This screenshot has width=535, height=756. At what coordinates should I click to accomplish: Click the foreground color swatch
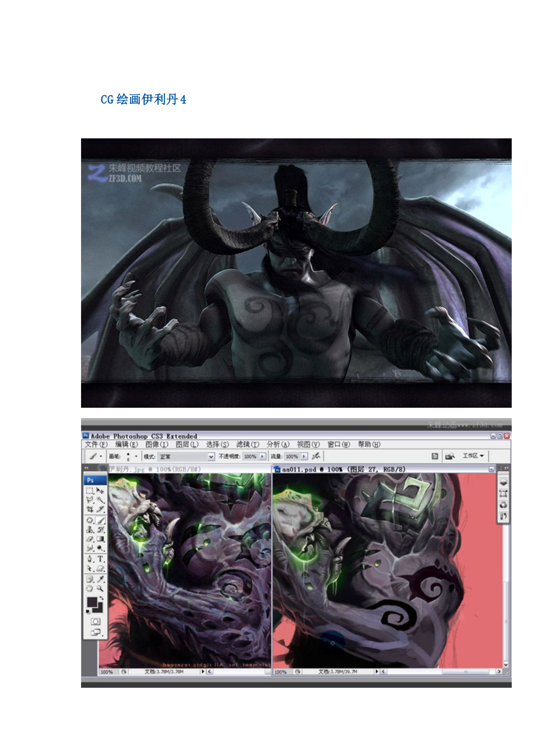(x=92, y=602)
